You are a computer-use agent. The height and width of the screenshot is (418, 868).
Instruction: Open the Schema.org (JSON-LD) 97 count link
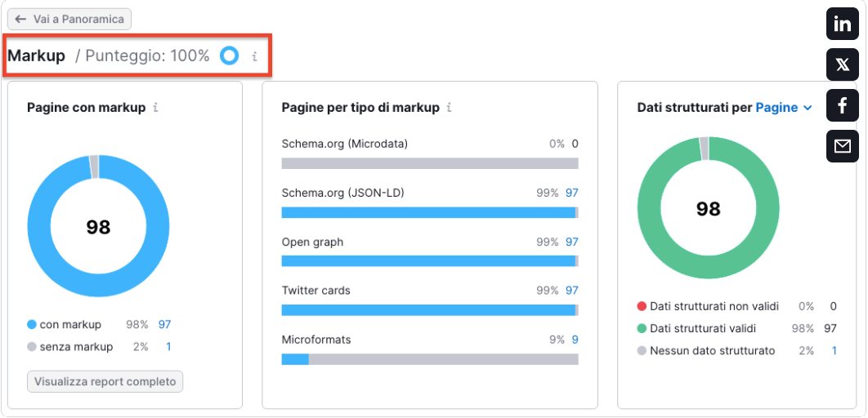(572, 193)
